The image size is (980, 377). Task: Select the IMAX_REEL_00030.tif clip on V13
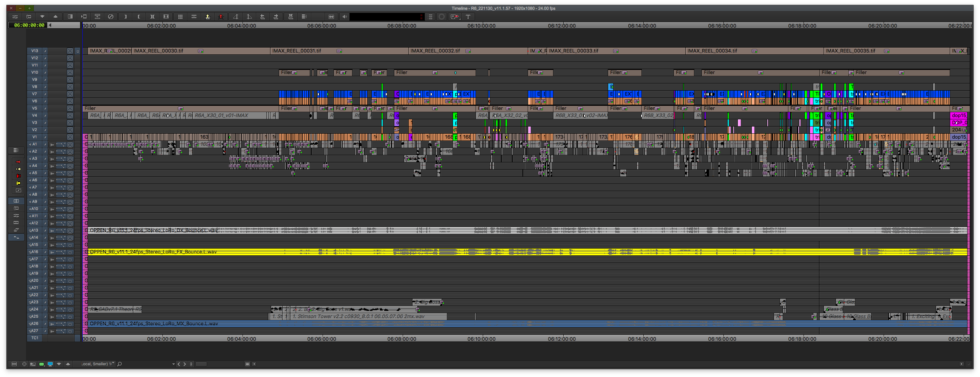pos(201,51)
